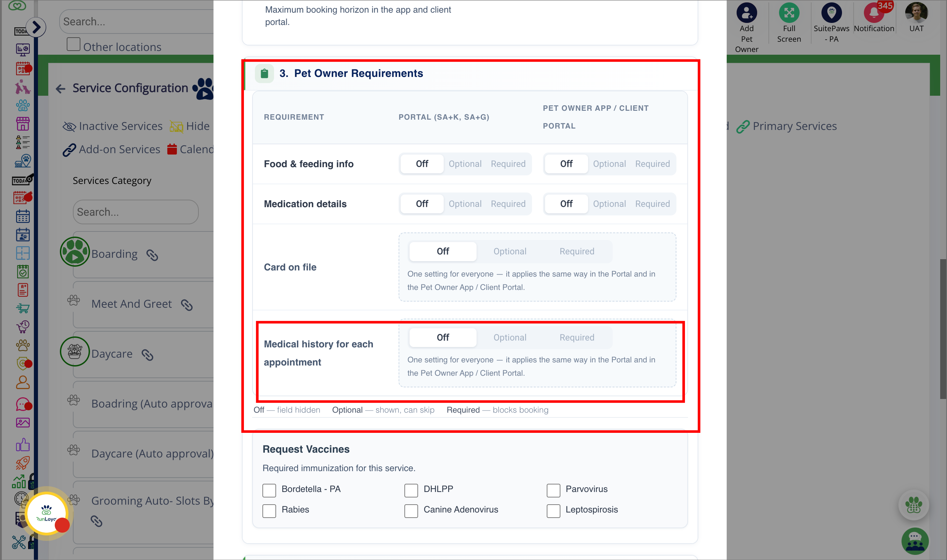Image resolution: width=947 pixels, height=560 pixels.
Task: Open Add-on Services link
Action: (x=112, y=149)
